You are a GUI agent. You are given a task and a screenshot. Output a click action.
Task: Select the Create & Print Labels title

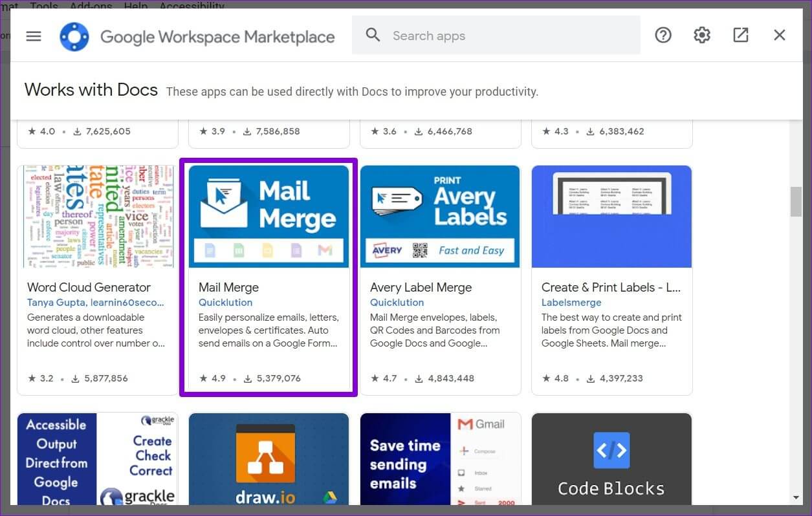coord(611,287)
